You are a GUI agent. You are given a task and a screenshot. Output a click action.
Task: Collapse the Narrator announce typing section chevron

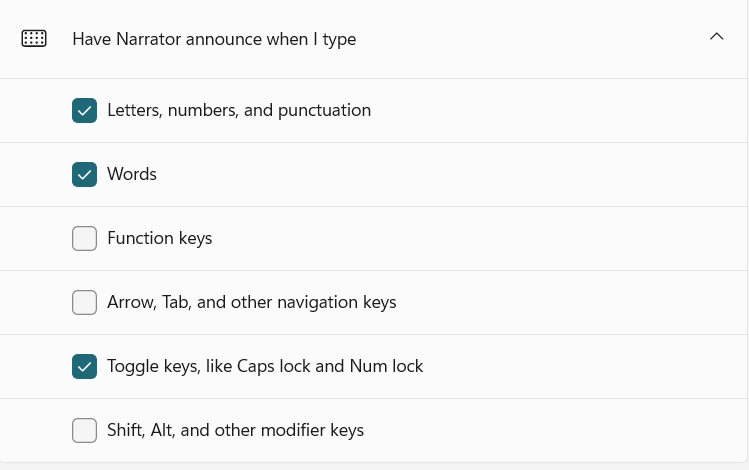pyautogui.click(x=716, y=37)
